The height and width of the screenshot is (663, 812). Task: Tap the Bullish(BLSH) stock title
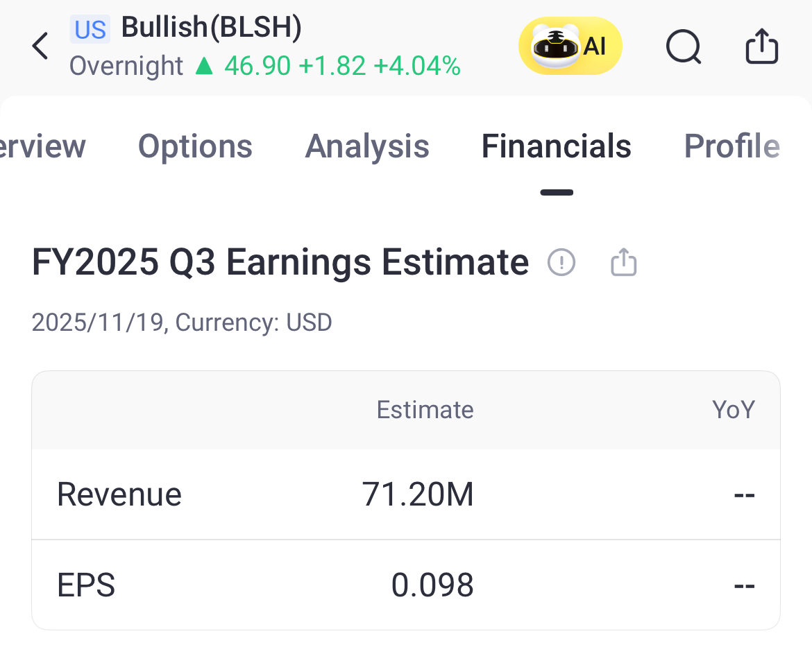(x=211, y=28)
